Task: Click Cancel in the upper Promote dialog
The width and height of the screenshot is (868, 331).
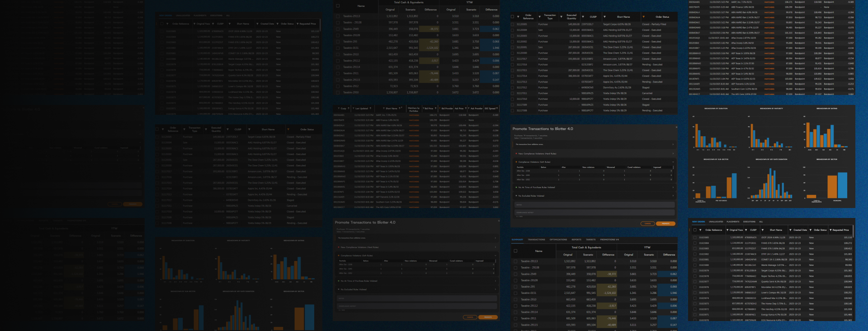Action: (x=647, y=223)
